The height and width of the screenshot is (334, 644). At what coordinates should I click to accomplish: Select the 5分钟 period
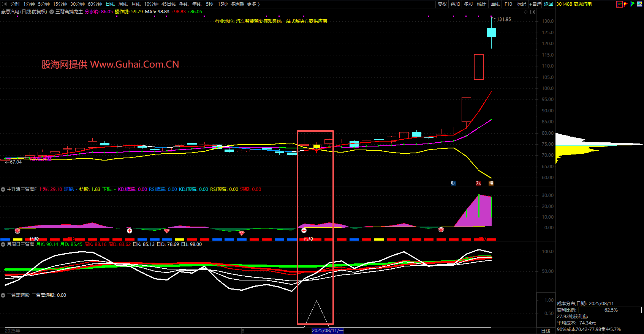[44, 4]
